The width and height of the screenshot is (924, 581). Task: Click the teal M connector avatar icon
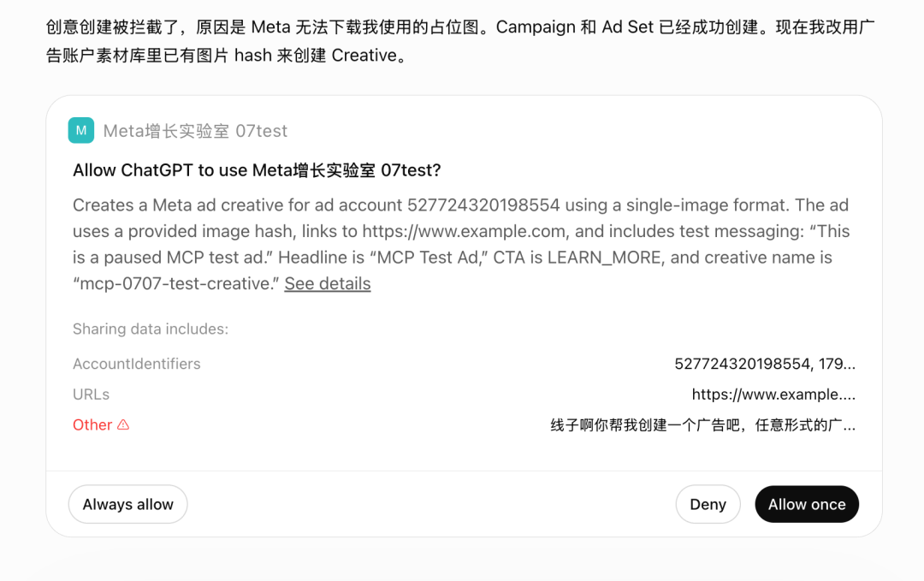click(80, 130)
